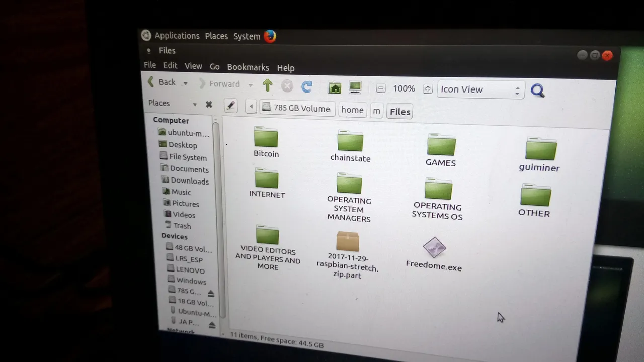The image size is (644, 362).
Task: Select ubuntu-m... in the sidebar
Action: (x=184, y=133)
